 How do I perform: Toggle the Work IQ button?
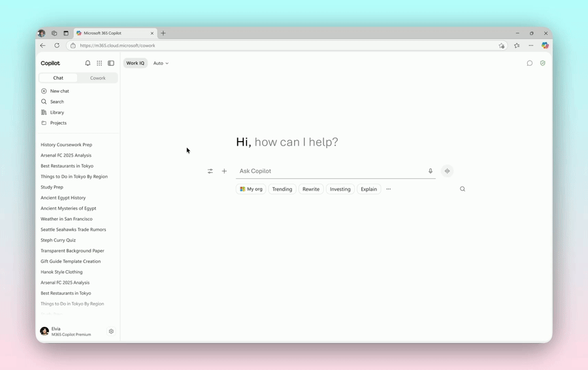tap(135, 63)
